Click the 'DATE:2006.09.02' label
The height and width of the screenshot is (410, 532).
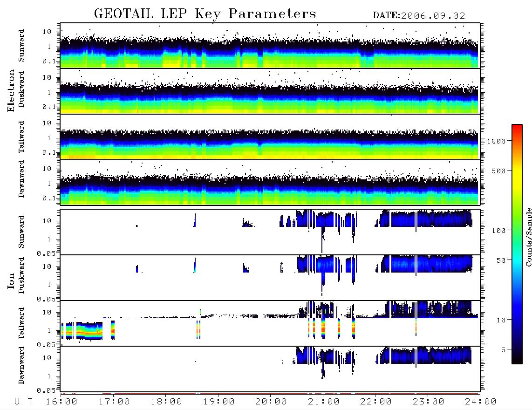click(x=419, y=16)
